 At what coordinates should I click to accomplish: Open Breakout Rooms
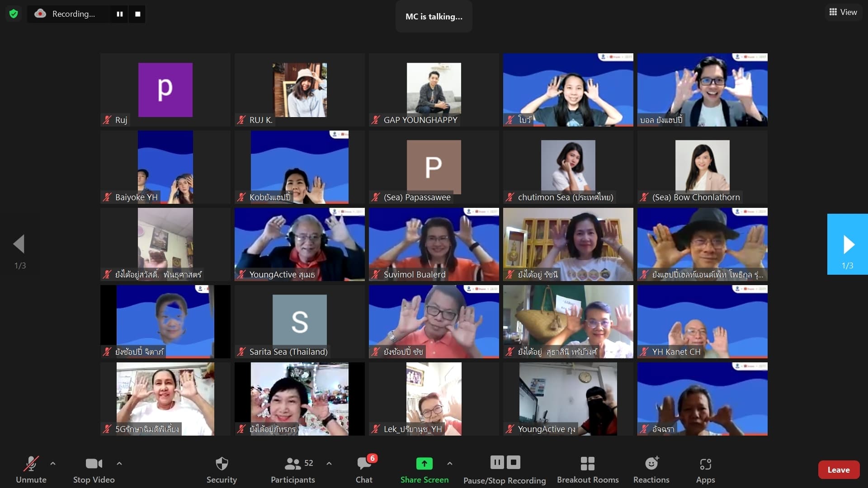(588, 470)
